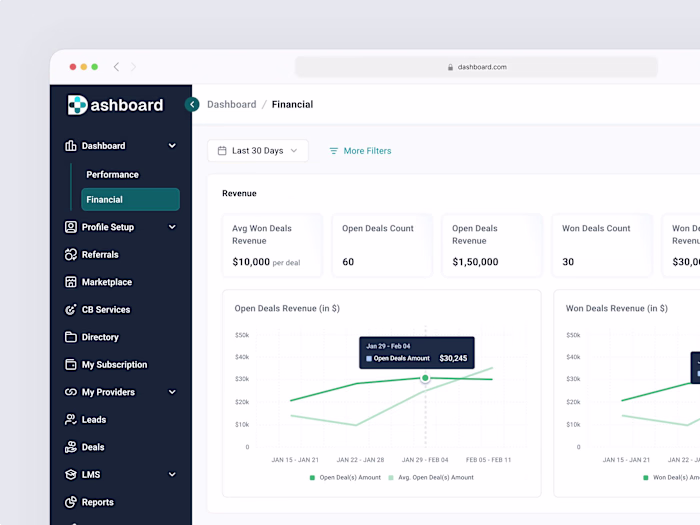This screenshot has width=700, height=525.
Task: Click the CB Services target icon
Action: coord(71,309)
